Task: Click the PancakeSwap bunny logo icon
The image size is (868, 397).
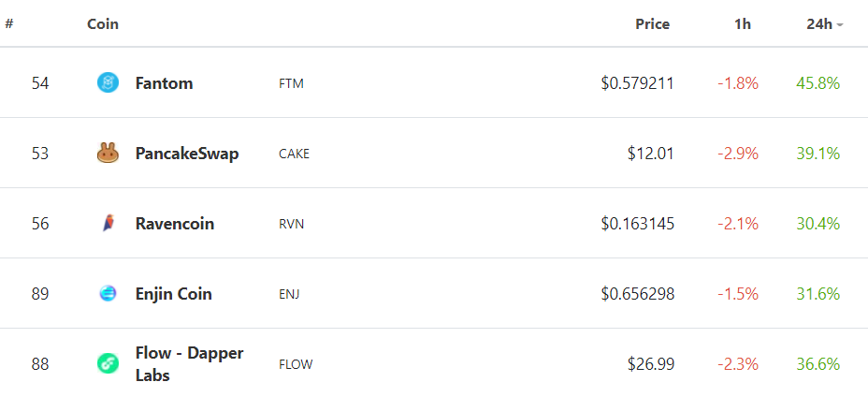Action: (108, 154)
